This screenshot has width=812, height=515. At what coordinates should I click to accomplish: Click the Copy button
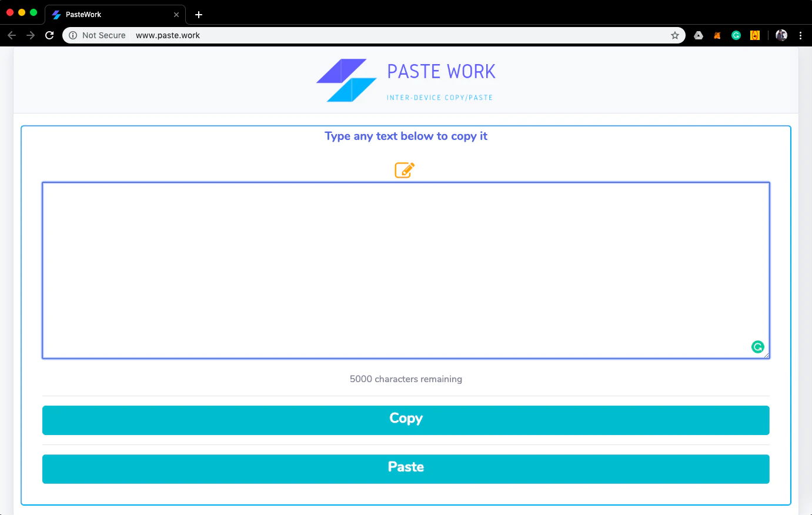(x=406, y=420)
